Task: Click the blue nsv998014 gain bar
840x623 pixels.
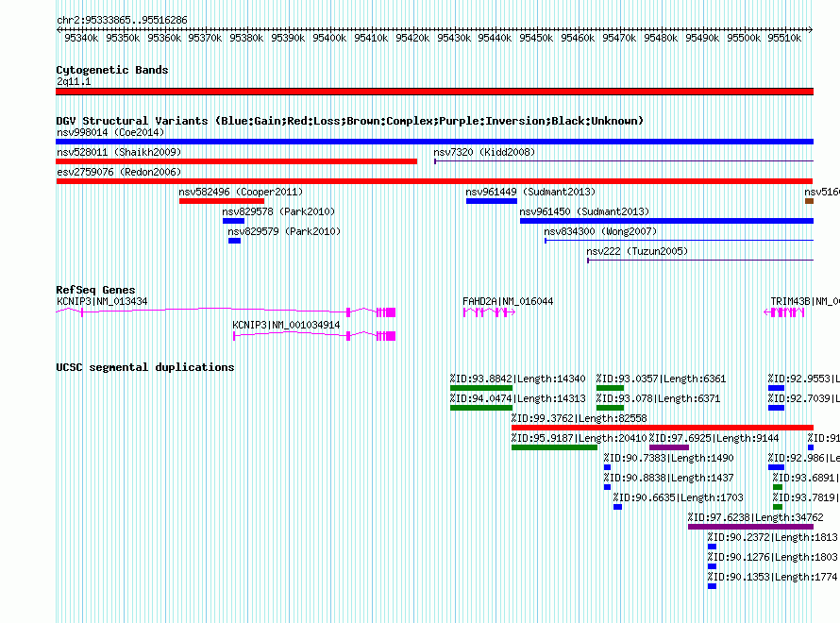Action: coord(434,142)
